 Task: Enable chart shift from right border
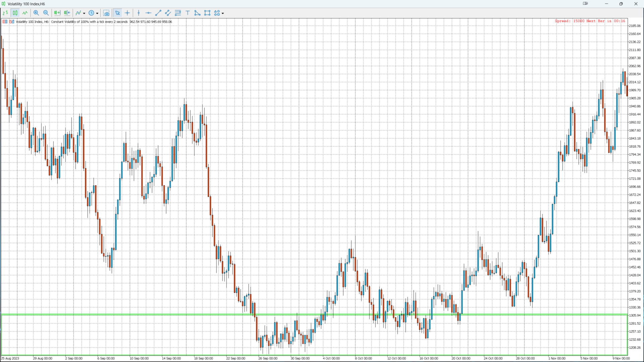67,13
